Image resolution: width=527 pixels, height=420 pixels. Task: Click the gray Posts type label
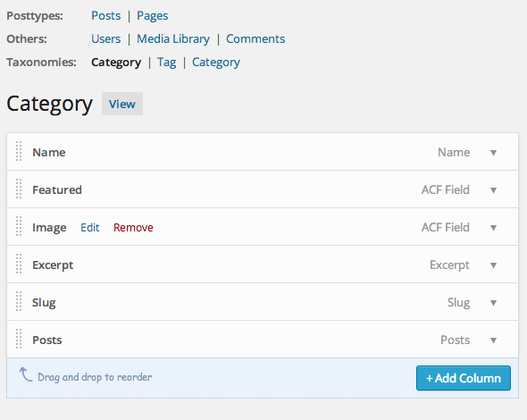click(455, 340)
